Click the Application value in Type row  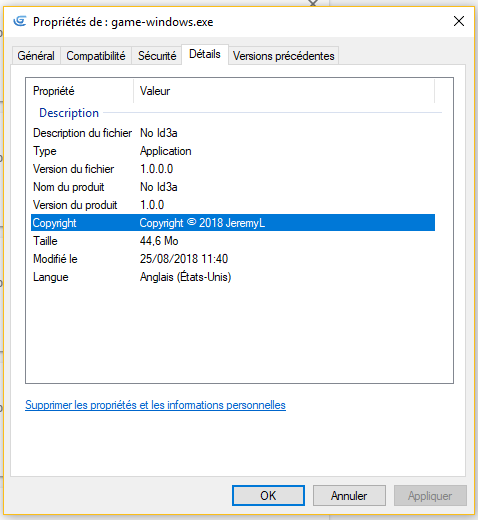[165, 151]
